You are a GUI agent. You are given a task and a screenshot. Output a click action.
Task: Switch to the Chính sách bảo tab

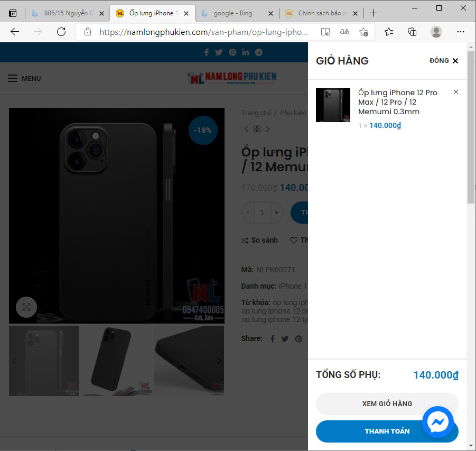point(322,13)
